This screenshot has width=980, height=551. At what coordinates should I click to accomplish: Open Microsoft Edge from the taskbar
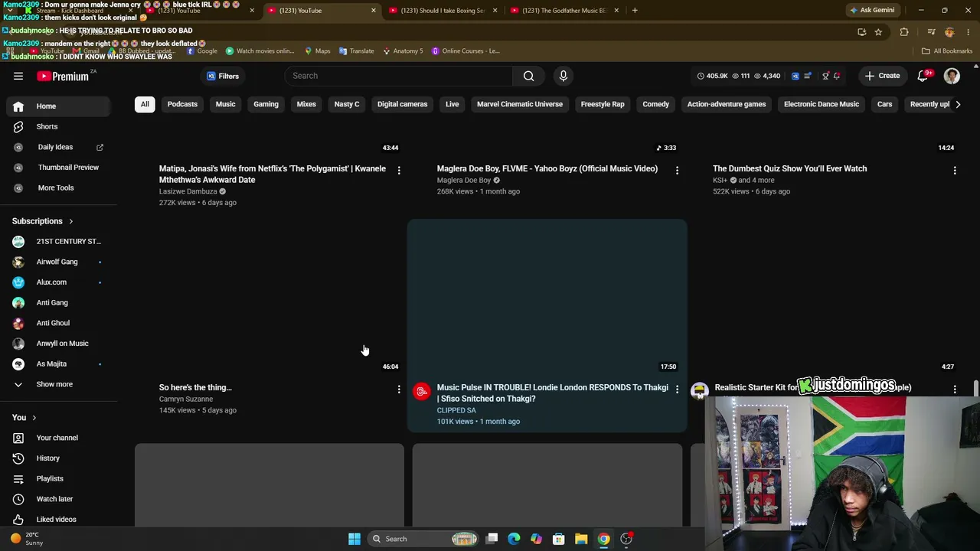pyautogui.click(x=514, y=539)
